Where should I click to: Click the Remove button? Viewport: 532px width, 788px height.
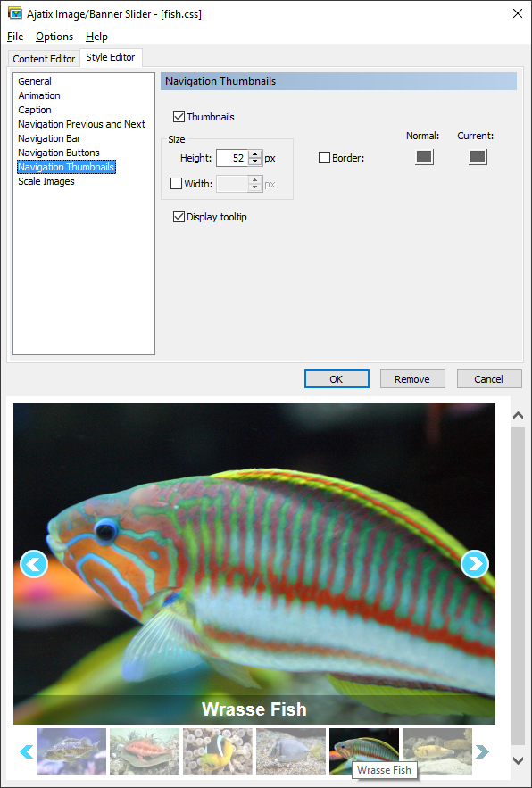coord(412,379)
